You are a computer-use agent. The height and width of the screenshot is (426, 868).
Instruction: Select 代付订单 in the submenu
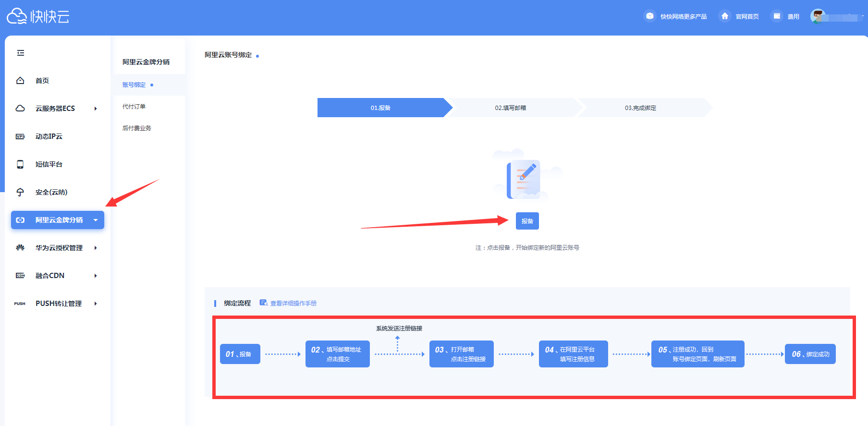tap(134, 107)
